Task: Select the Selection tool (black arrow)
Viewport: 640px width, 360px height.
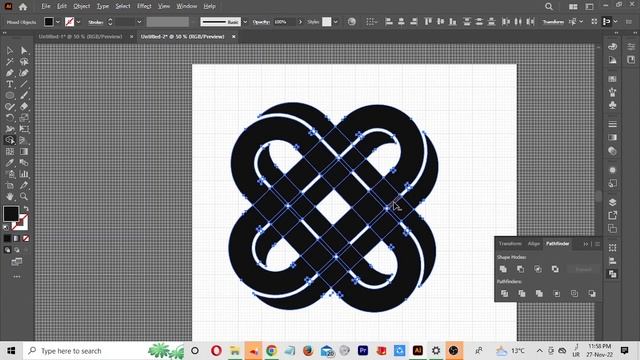Action: point(10,51)
